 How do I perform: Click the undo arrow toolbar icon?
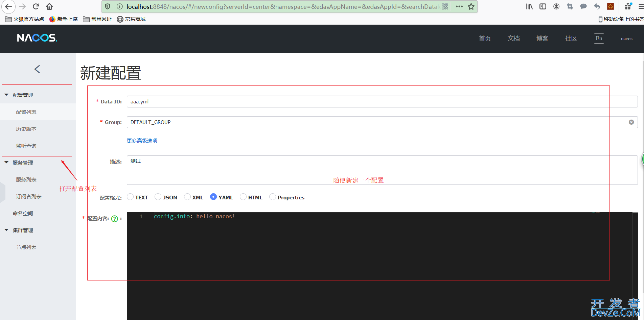[597, 6]
